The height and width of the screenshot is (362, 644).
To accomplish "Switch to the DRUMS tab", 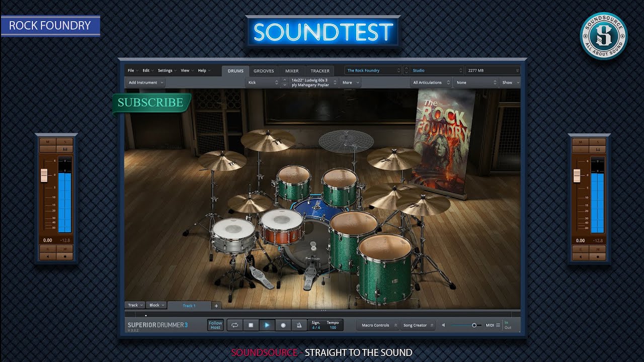I will 235,71.
